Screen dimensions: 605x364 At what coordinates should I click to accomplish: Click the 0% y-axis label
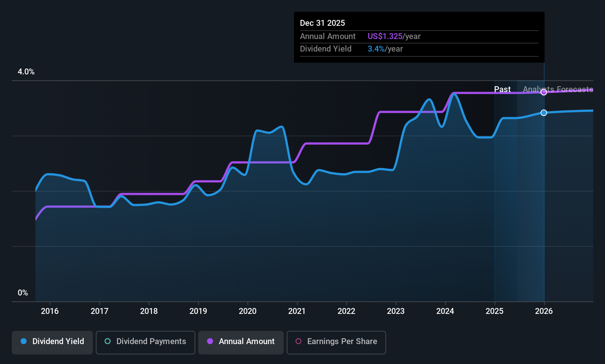pos(23,293)
